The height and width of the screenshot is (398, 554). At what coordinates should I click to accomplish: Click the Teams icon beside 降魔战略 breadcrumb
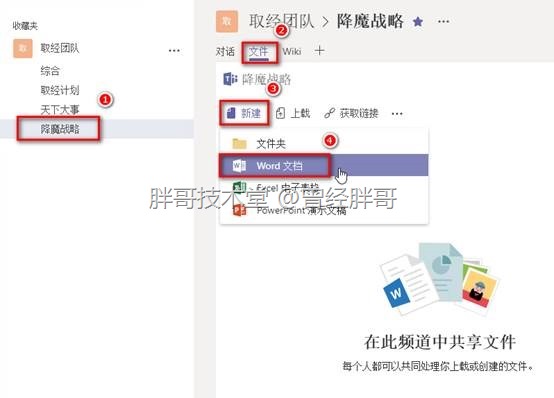[x=230, y=78]
